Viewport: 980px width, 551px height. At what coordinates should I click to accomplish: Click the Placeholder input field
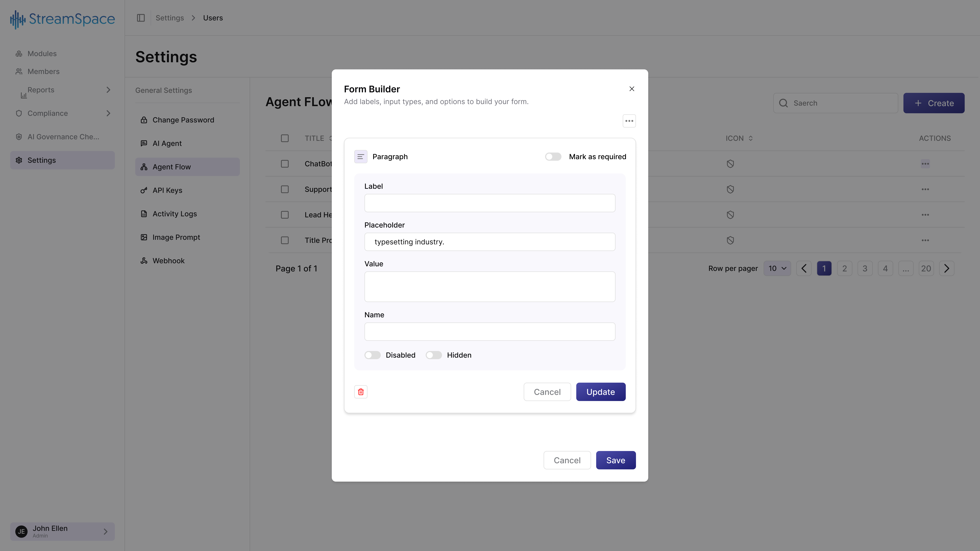pyautogui.click(x=490, y=242)
